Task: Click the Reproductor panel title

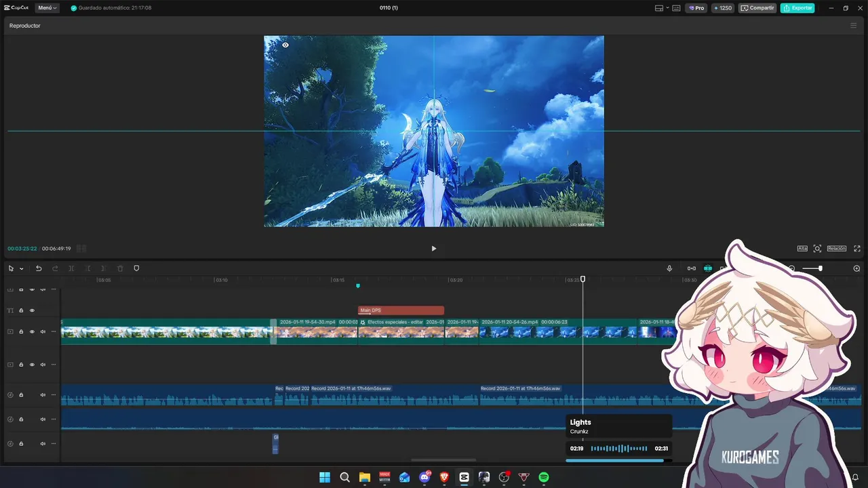Action: [x=25, y=26]
